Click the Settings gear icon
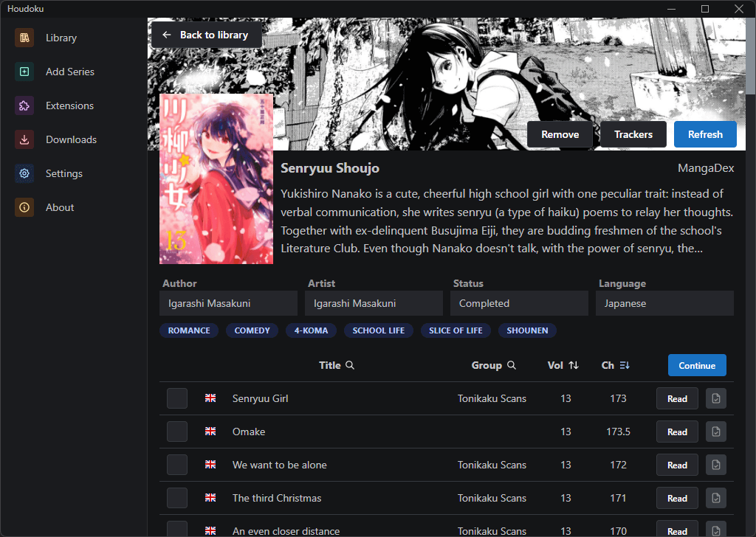Screen dimensions: 756x537 24,173
